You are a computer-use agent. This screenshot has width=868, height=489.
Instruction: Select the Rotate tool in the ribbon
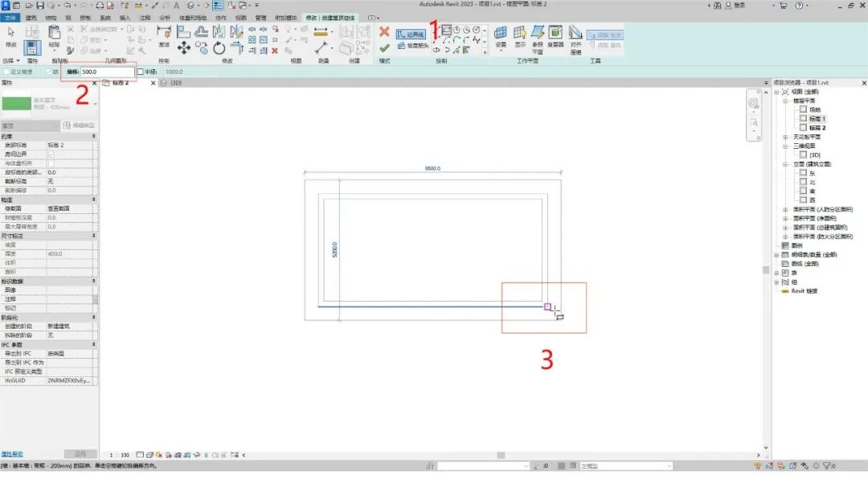pos(219,47)
